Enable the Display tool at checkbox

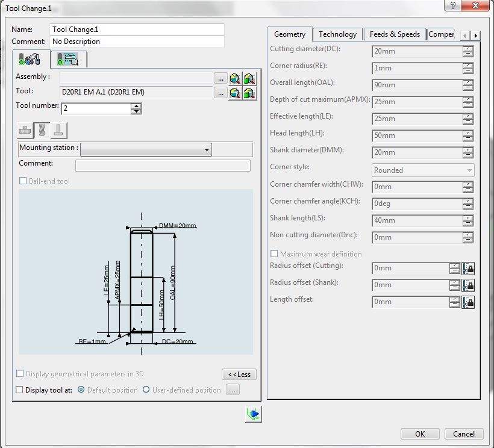point(20,390)
